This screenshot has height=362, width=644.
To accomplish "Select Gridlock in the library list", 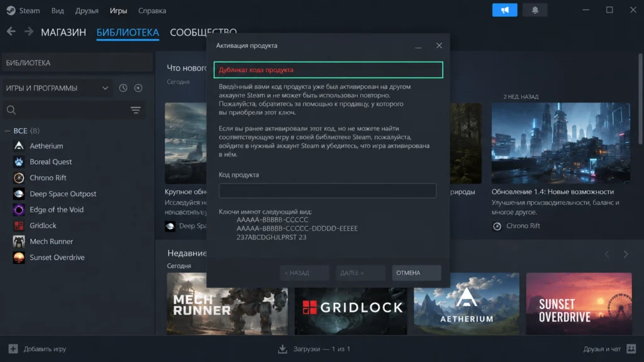I will [x=43, y=226].
